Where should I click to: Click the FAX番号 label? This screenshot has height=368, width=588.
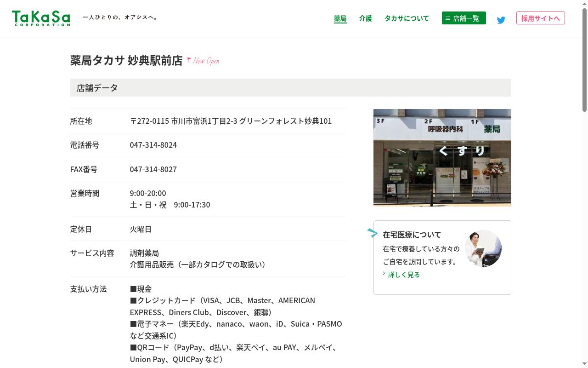coord(84,169)
